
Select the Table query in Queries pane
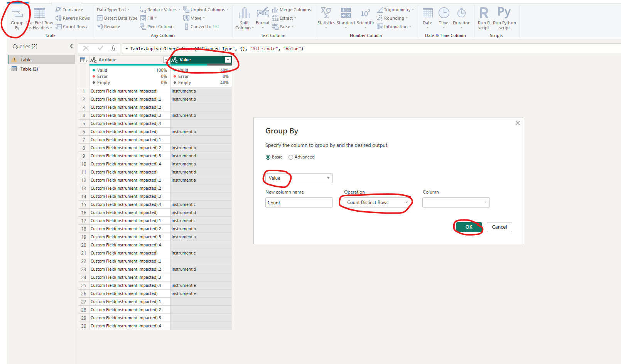click(x=42, y=60)
